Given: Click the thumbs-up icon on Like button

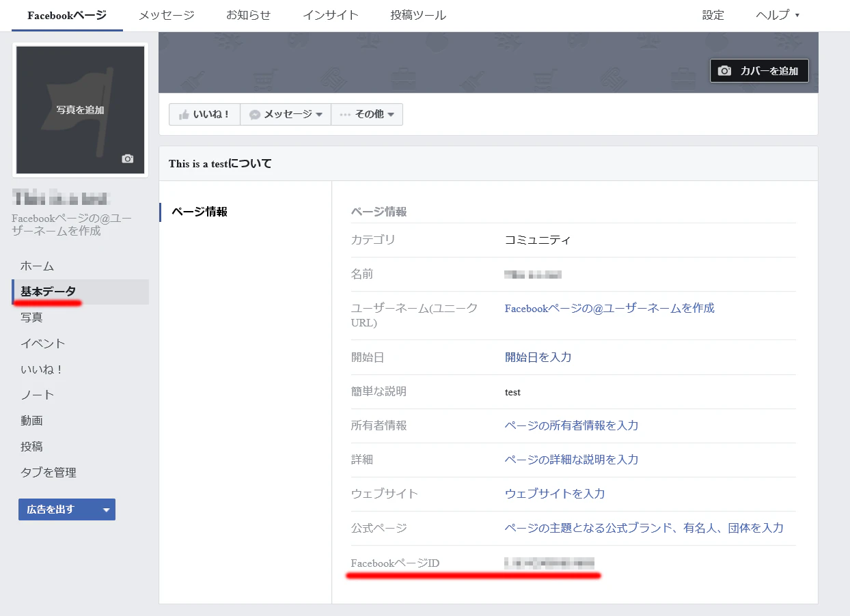Looking at the screenshot, I should point(183,115).
